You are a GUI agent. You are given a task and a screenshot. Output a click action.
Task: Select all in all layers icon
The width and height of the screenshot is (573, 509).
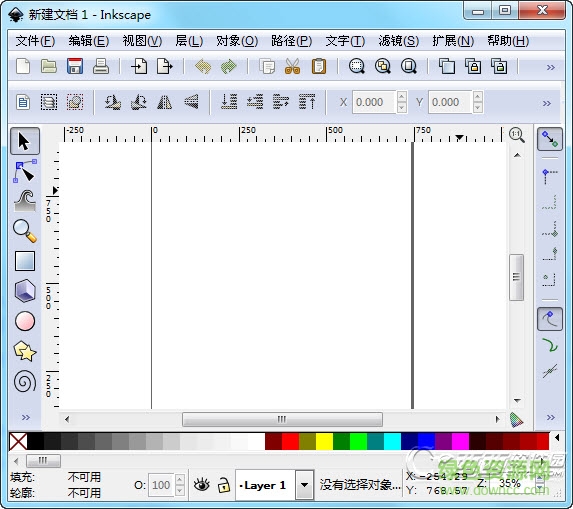(x=49, y=102)
